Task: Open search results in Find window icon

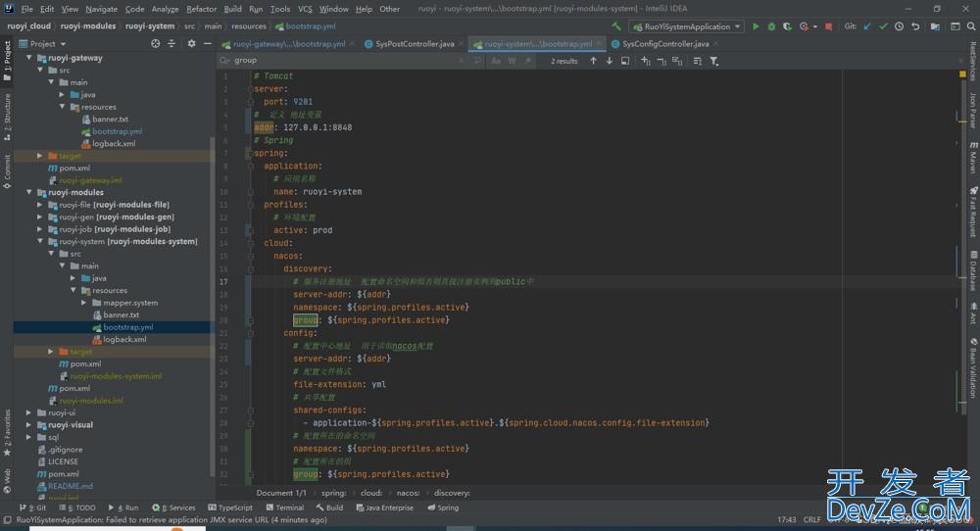Action: 625,61
